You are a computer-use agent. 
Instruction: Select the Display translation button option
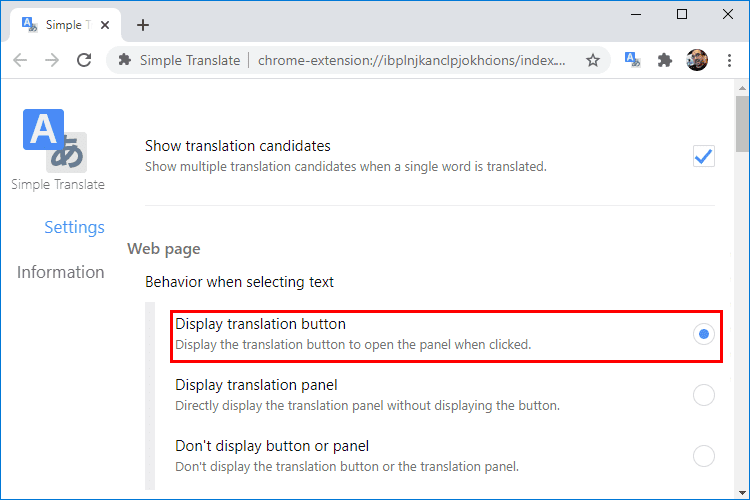(x=704, y=334)
